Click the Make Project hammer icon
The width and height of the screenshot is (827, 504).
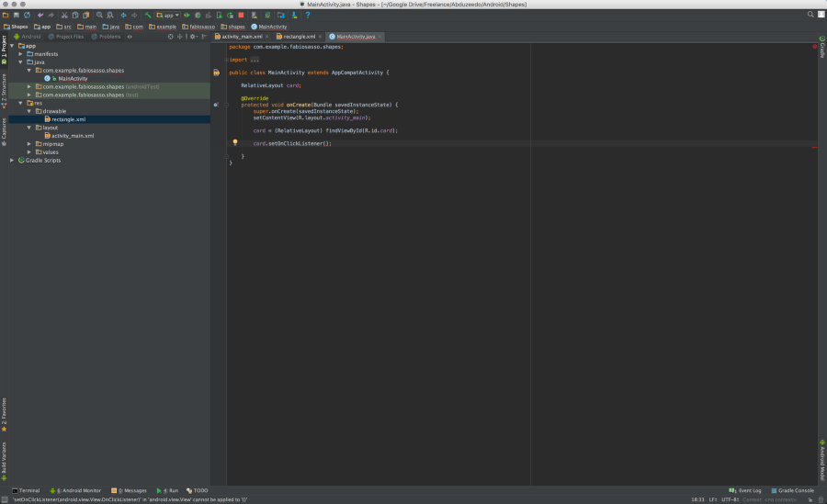[148, 16]
